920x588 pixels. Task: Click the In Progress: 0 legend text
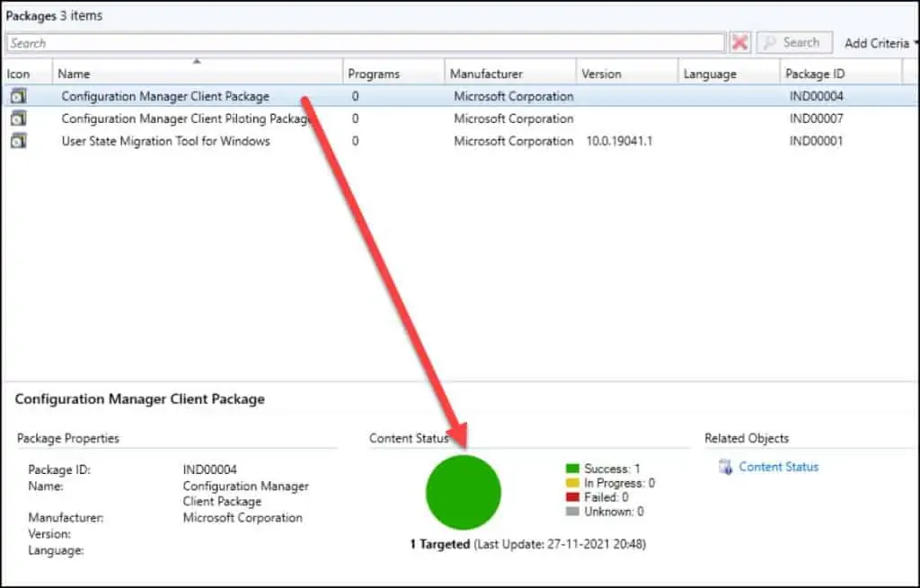[620, 483]
